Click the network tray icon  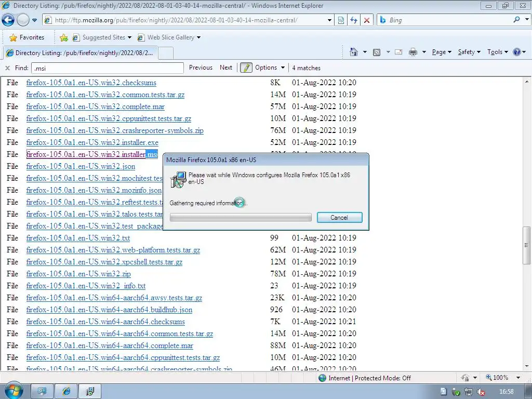coord(469,392)
